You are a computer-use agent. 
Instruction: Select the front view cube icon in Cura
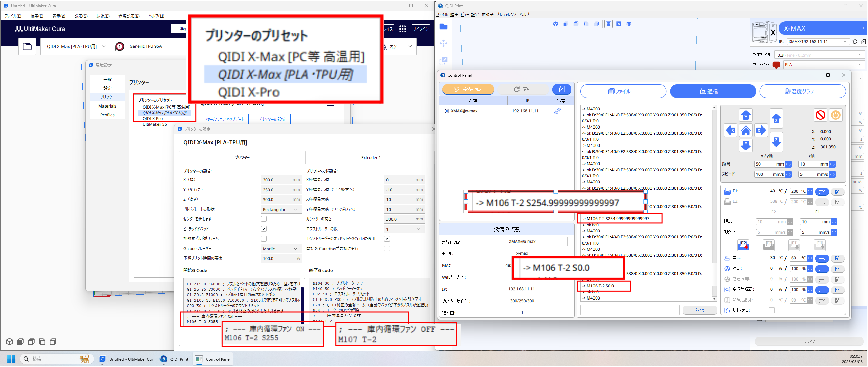click(x=20, y=342)
